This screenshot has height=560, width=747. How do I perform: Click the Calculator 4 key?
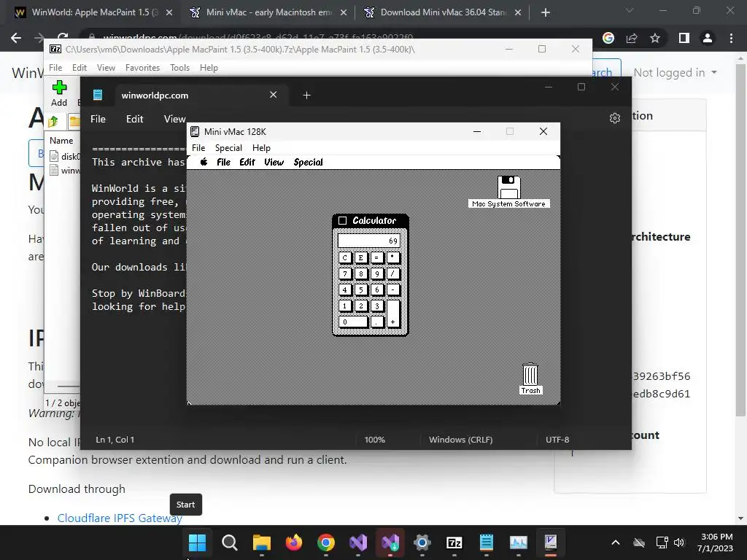(345, 289)
